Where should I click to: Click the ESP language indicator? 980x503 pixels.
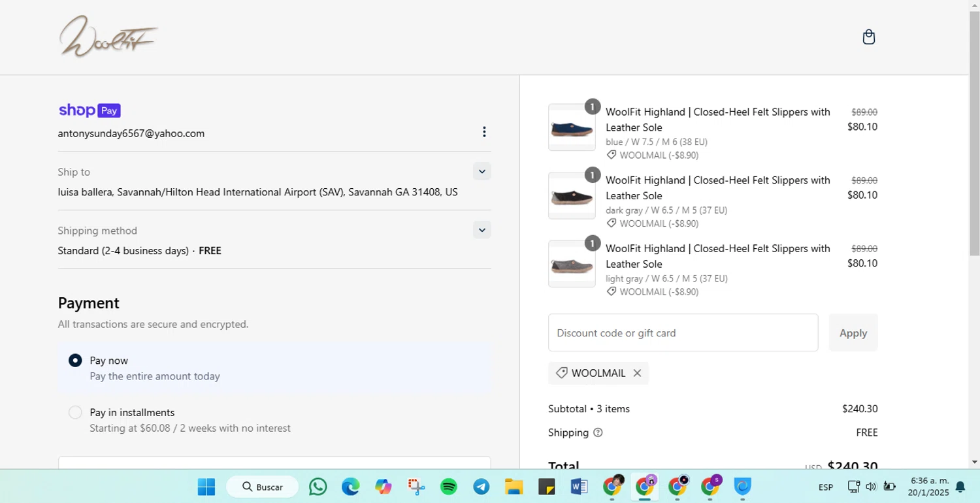coord(826,487)
